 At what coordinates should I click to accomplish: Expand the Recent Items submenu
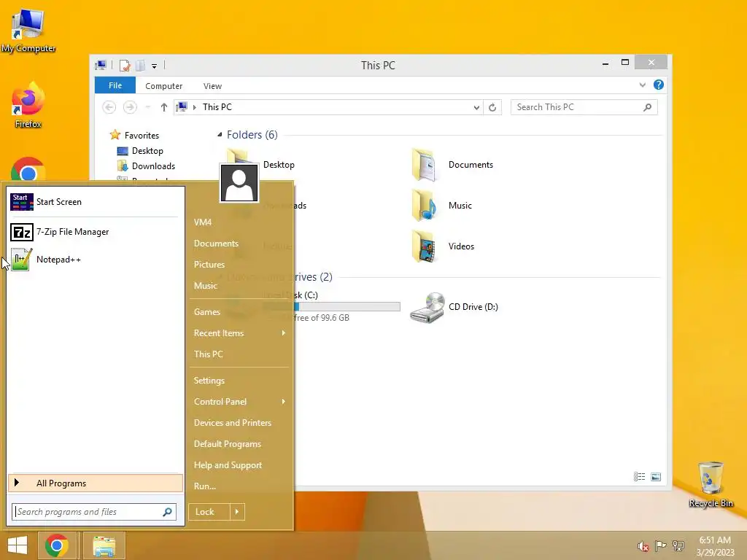click(x=239, y=333)
